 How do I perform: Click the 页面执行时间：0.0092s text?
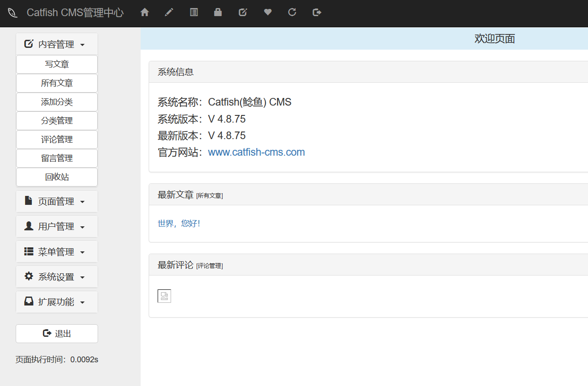(57, 359)
